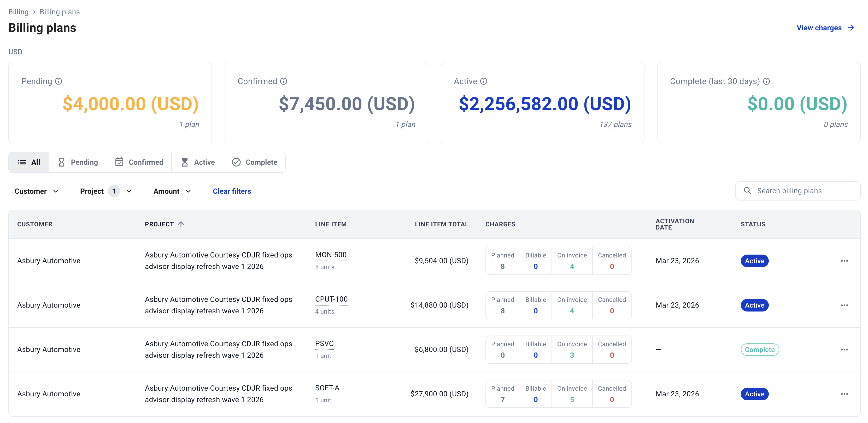This screenshot has width=868, height=423.
Task: Click the Complete $0.00 summary card
Action: click(759, 103)
